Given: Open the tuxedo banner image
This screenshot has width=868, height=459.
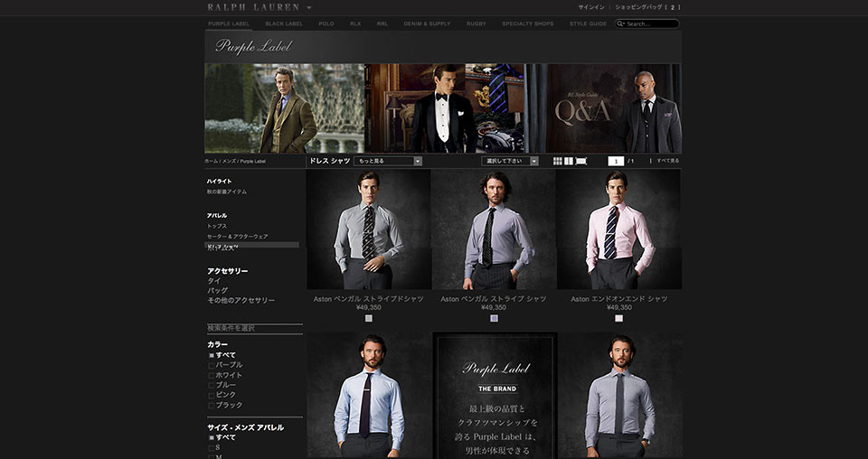Looking at the screenshot, I should click(445, 108).
